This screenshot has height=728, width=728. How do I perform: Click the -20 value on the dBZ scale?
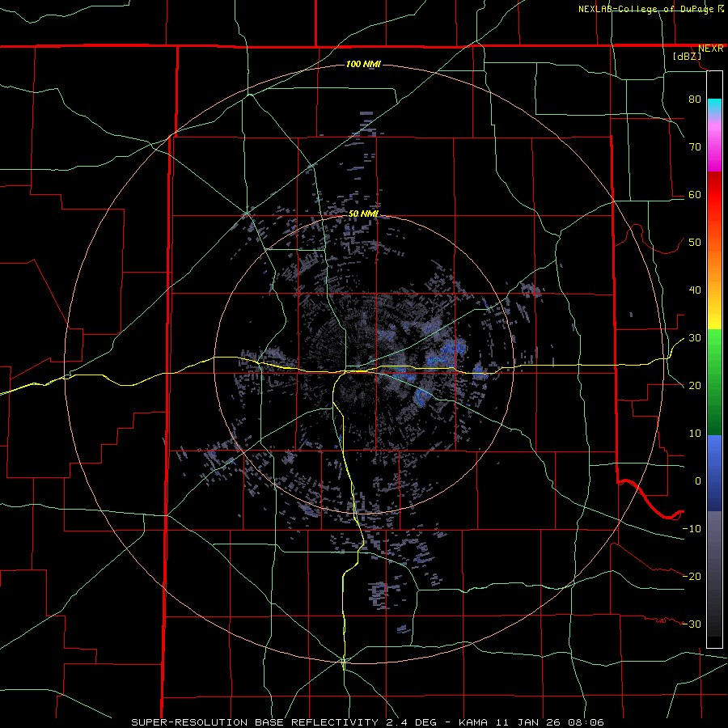pyautogui.click(x=692, y=577)
